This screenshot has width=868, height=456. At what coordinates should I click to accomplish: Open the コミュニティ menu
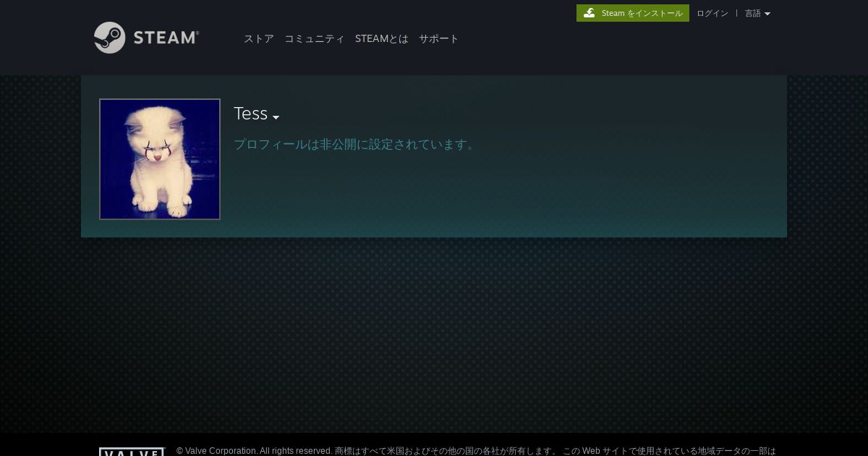pos(315,38)
